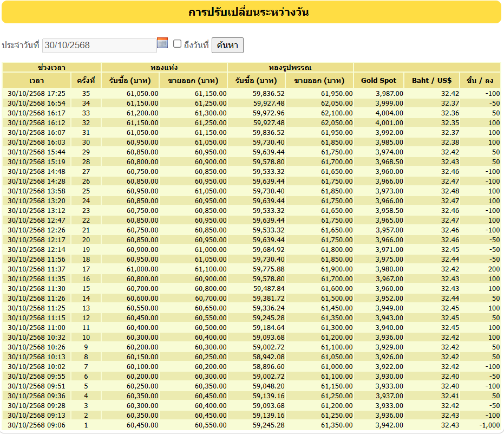This screenshot has width=504, height=434.
Task: Click the ค้นหา search button
Action: [227, 46]
